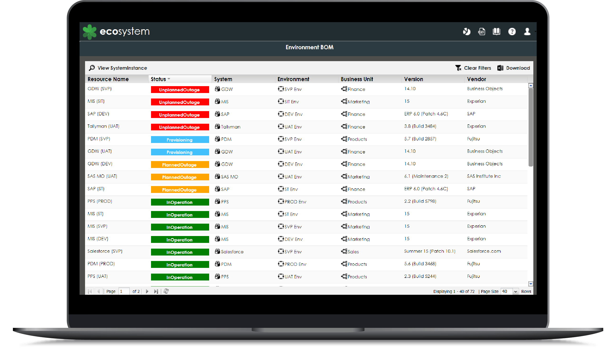The image size is (616, 364).
Task: Click the Download Excel icon
Action: pos(500,68)
